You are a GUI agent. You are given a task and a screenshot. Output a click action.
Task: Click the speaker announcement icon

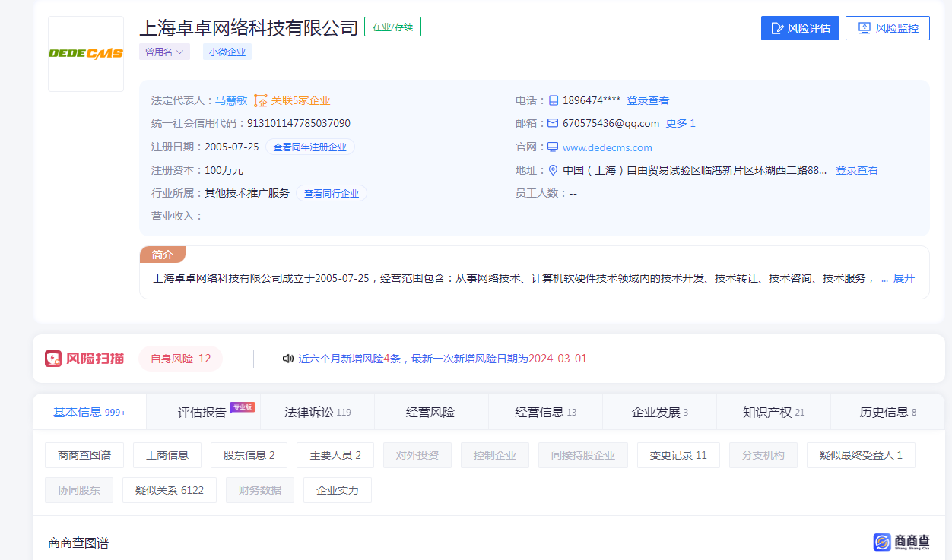[x=288, y=359]
